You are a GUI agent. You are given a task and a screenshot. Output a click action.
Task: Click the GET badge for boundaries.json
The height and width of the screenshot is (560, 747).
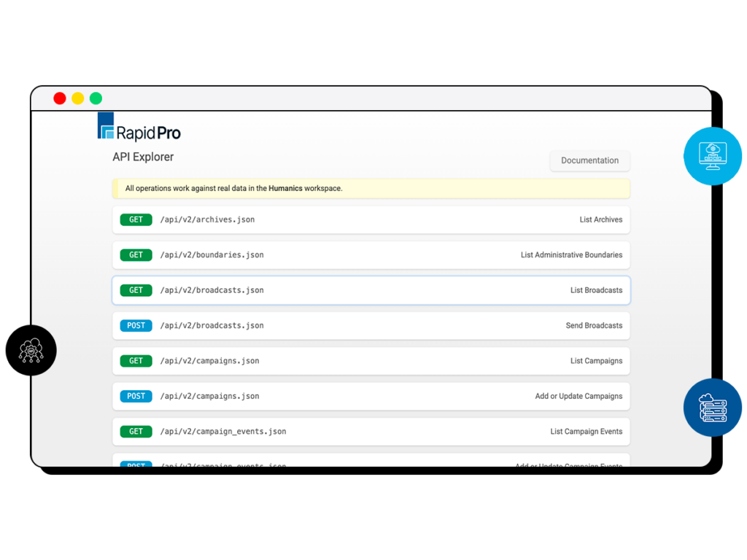click(136, 254)
